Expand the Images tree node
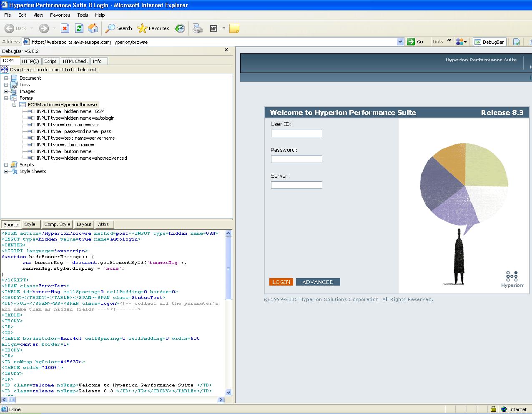 tap(6, 91)
